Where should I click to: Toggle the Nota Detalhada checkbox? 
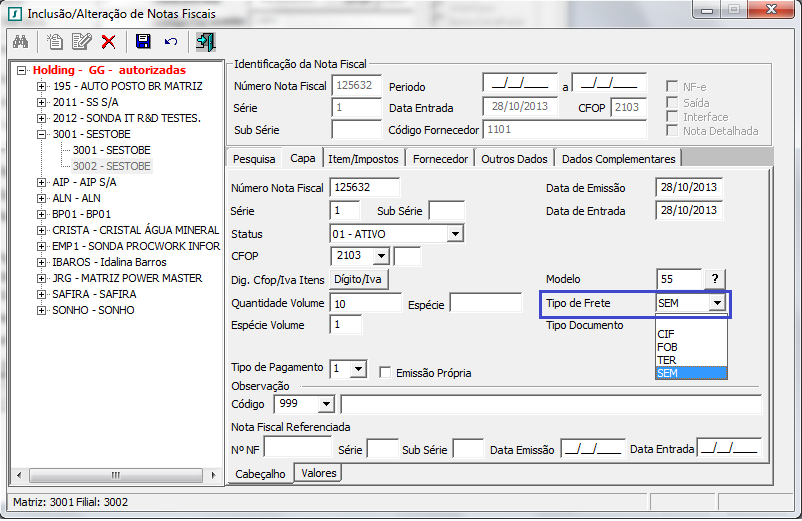click(673, 131)
